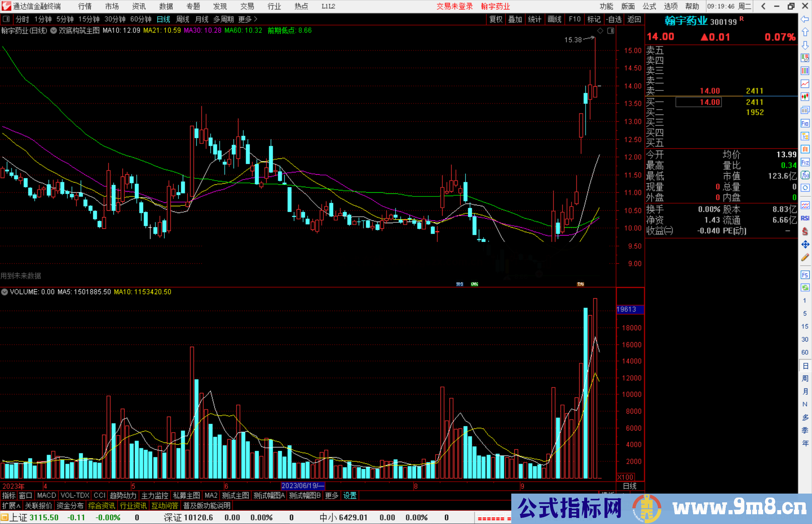Click the green refresh icon in sidebar
The width and height of the screenshot is (812, 524).
click(x=805, y=288)
